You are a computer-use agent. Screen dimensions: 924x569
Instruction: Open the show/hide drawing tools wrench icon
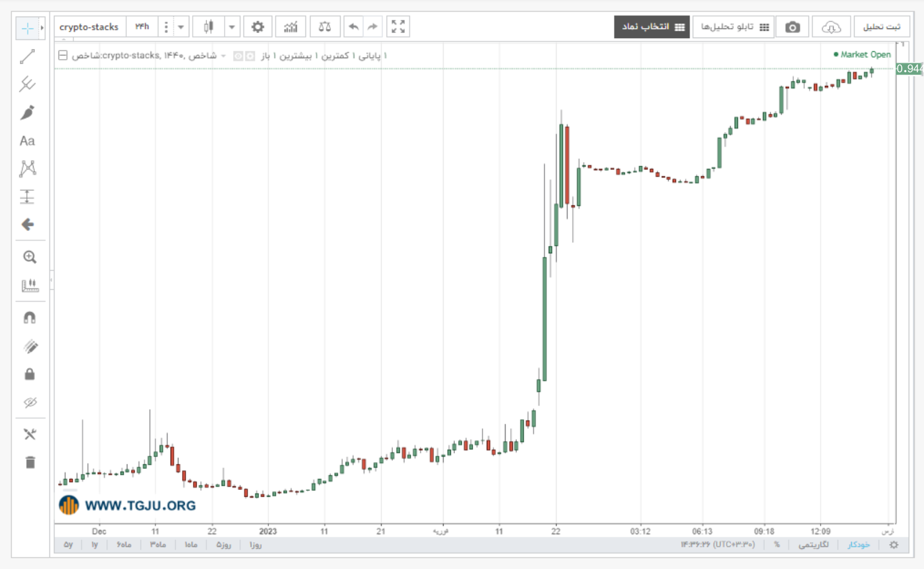30,435
